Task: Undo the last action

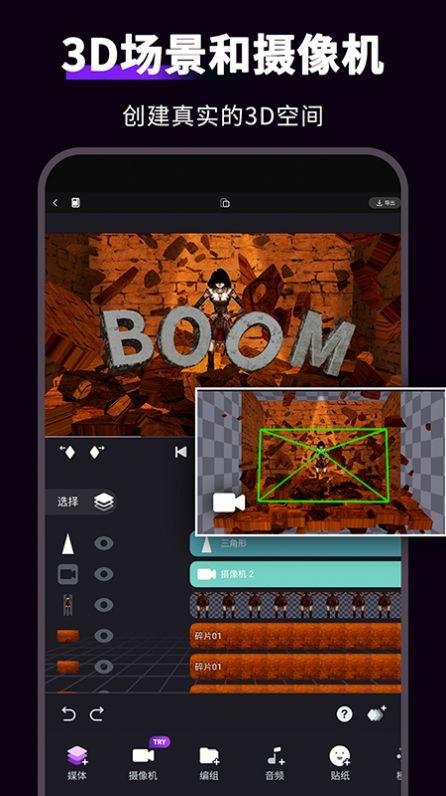Action: pos(68,714)
